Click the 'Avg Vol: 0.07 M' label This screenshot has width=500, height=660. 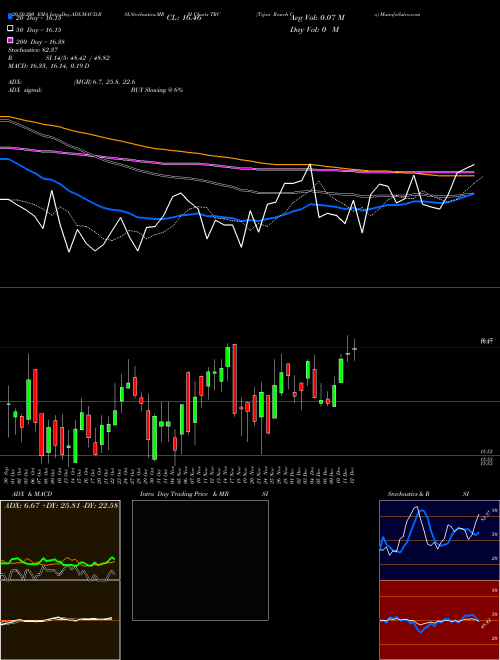tap(317, 18)
